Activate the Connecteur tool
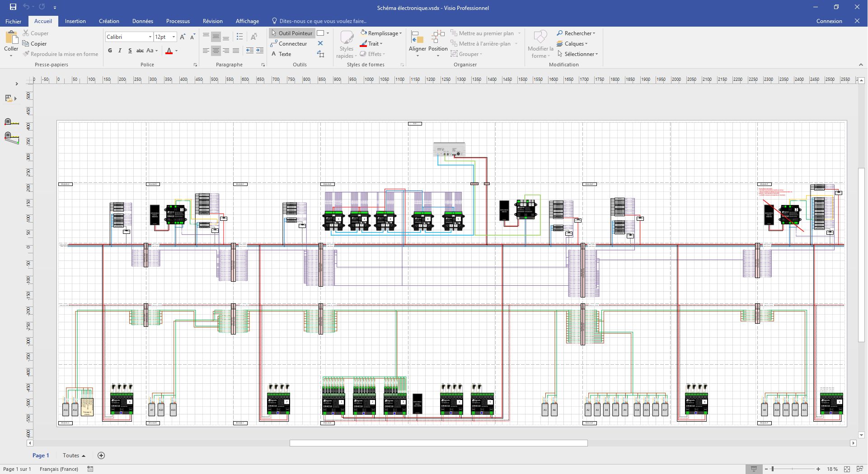 point(290,43)
